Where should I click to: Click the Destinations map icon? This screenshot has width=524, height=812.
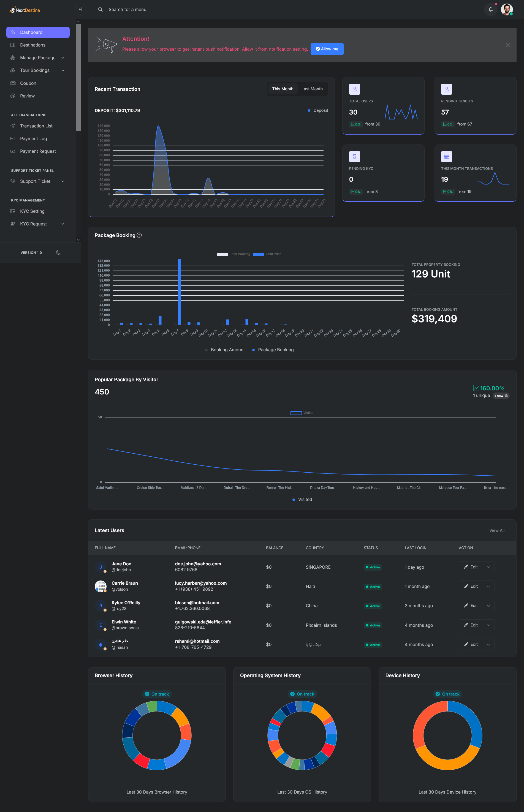click(13, 45)
